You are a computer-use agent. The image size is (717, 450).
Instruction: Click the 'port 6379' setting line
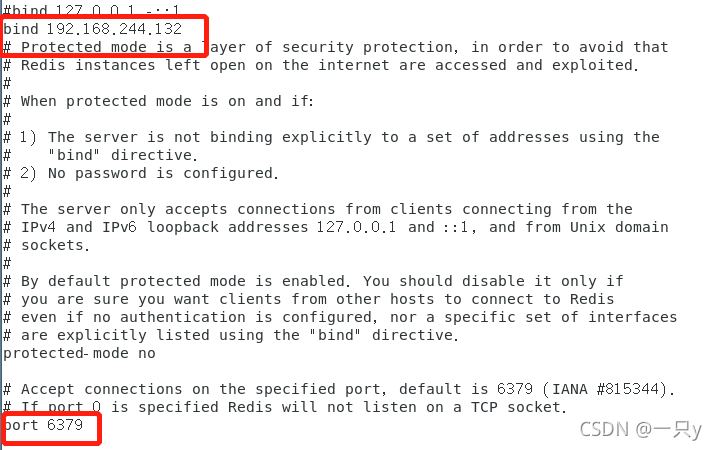coord(47,425)
